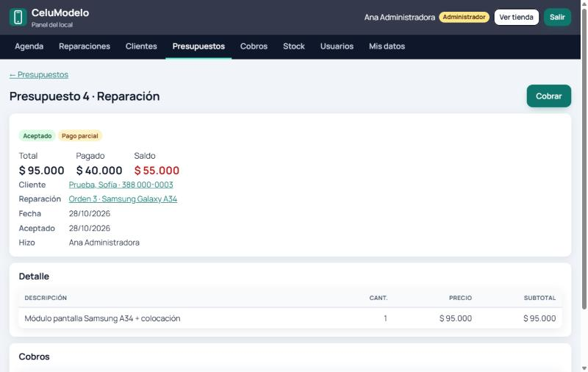Click the Cobrar button
This screenshot has height=372, width=588.
(x=548, y=96)
